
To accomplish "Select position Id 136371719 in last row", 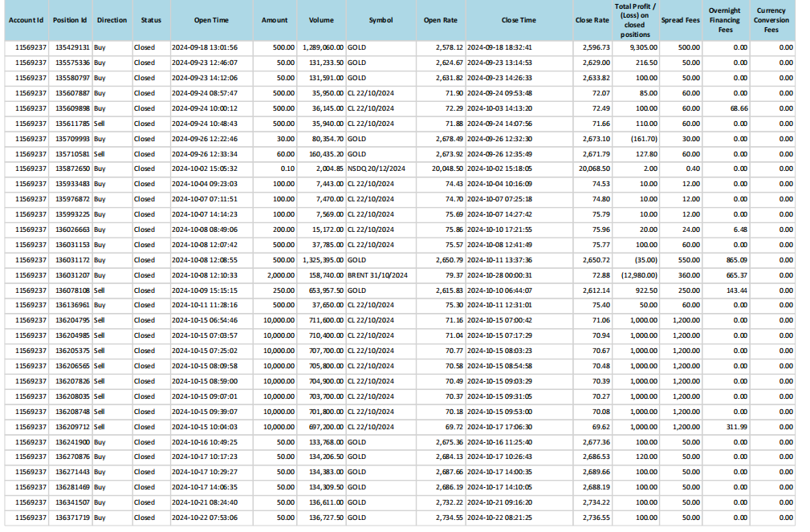I will 72,518.
